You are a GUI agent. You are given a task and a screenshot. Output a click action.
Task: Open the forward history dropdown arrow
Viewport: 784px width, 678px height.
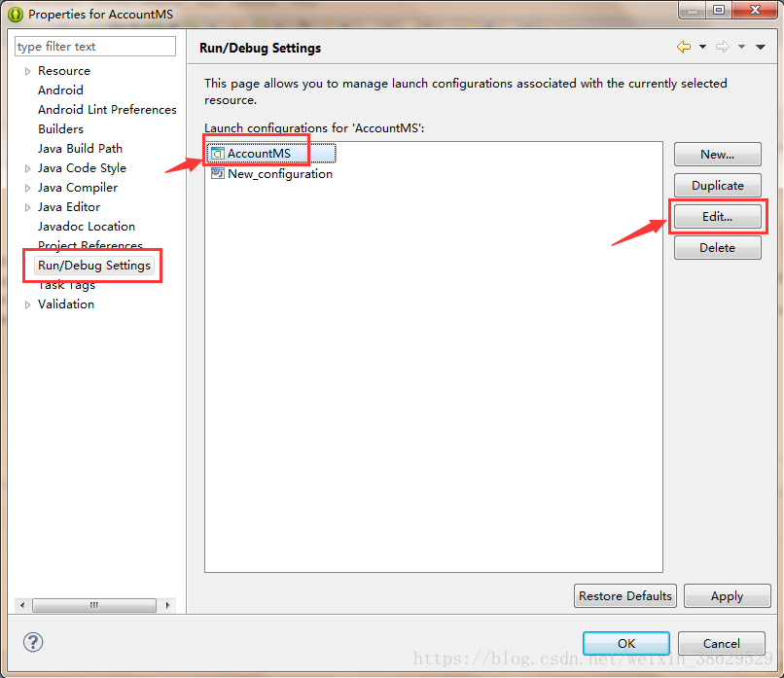tap(741, 47)
